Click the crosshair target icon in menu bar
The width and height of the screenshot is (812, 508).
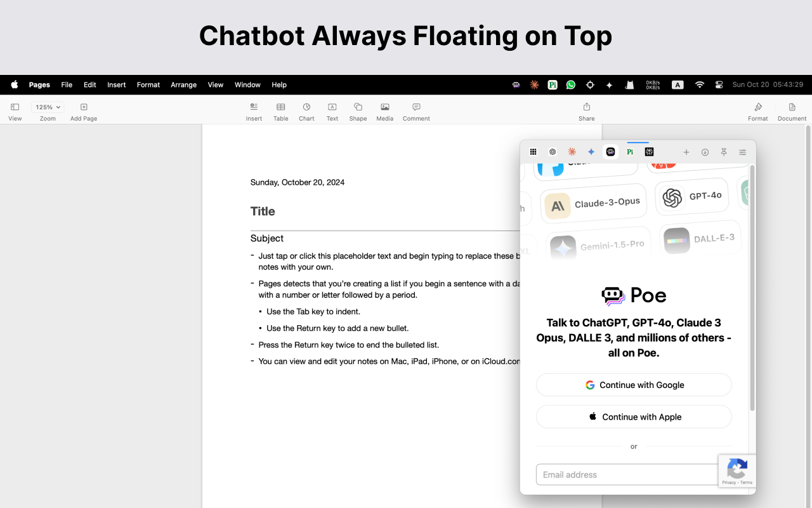[x=590, y=84]
